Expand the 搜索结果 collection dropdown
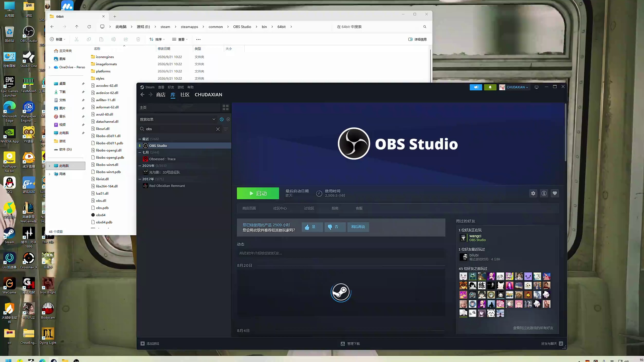Screen dimensions: 644x362 tap(214, 119)
